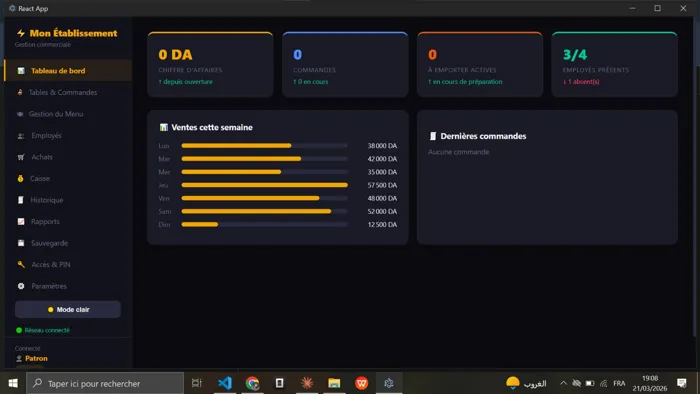The height and width of the screenshot is (394, 700).
Task: Open the Paramètres gear icon
Action: (x=21, y=286)
